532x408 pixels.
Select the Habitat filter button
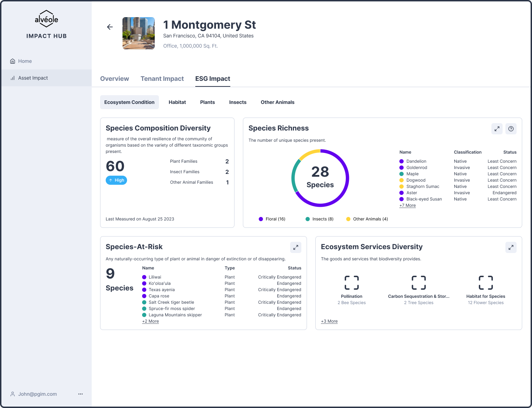point(177,102)
